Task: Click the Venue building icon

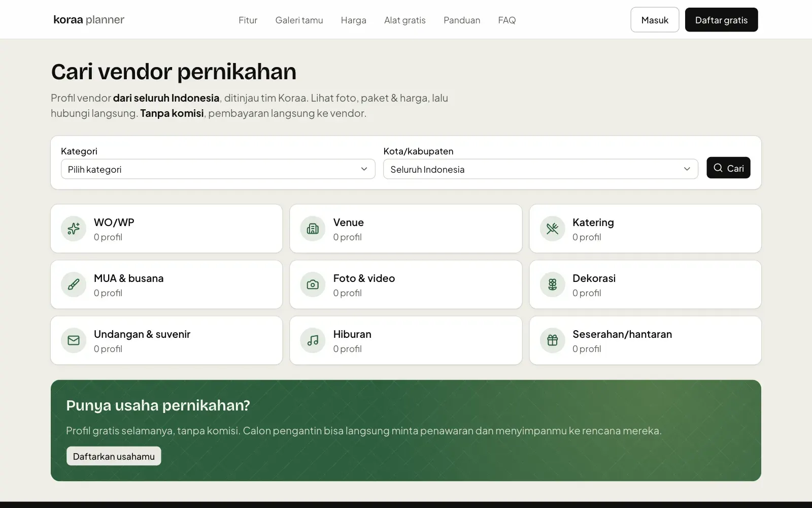Action: pyautogui.click(x=313, y=229)
